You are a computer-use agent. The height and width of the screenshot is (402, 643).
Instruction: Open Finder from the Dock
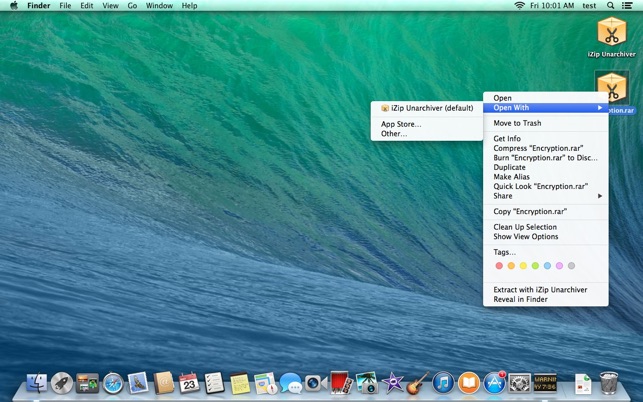pyautogui.click(x=37, y=382)
